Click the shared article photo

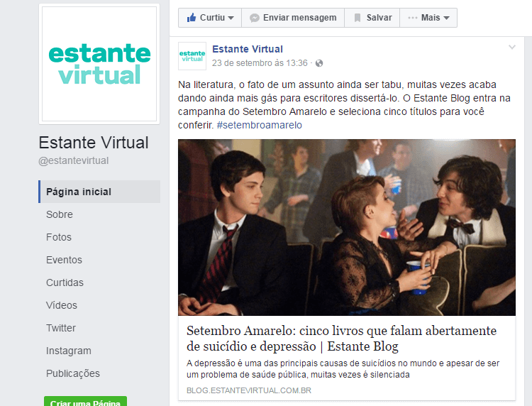[347, 227]
